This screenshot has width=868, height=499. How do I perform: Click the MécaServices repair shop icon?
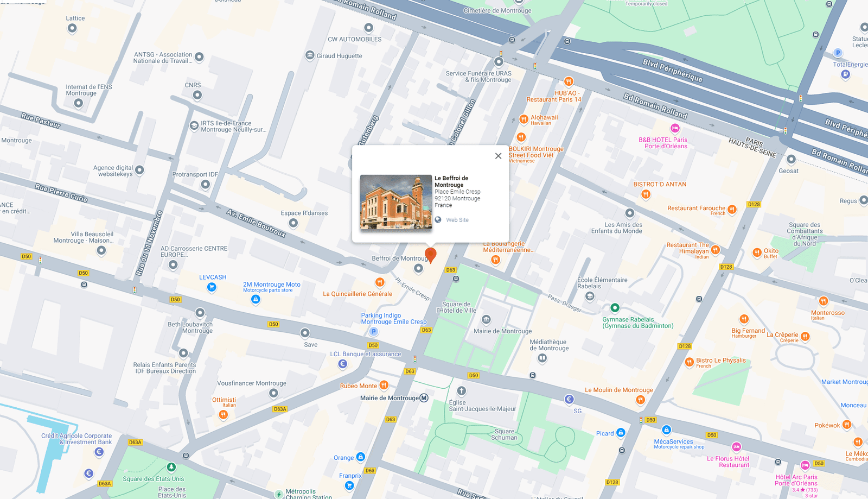pos(667,430)
